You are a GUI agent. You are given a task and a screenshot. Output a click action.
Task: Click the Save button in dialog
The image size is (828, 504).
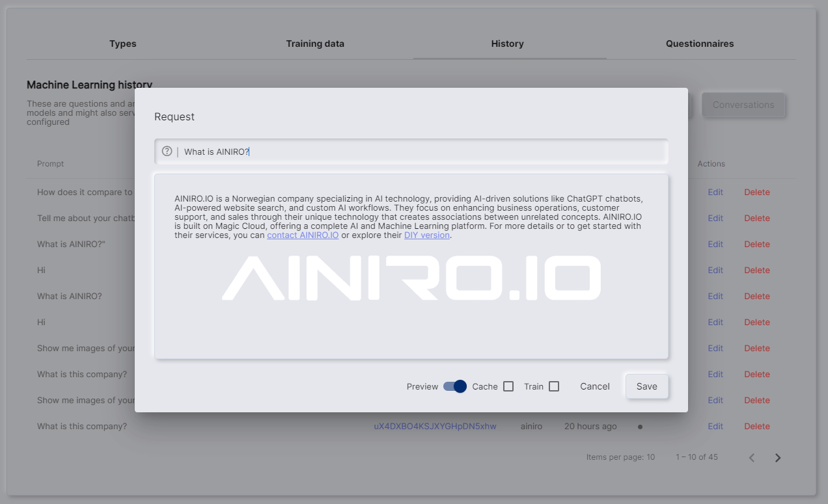(647, 386)
